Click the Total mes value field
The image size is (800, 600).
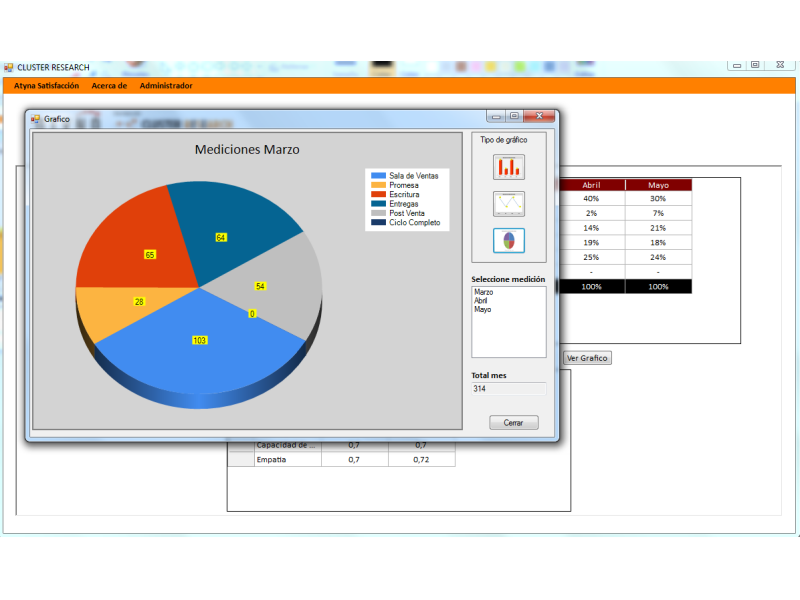(508, 389)
